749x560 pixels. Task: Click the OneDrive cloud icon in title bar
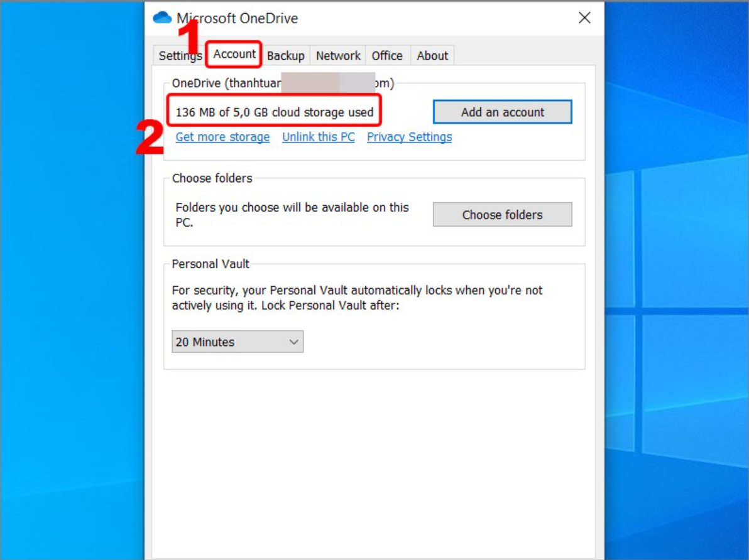pos(162,18)
